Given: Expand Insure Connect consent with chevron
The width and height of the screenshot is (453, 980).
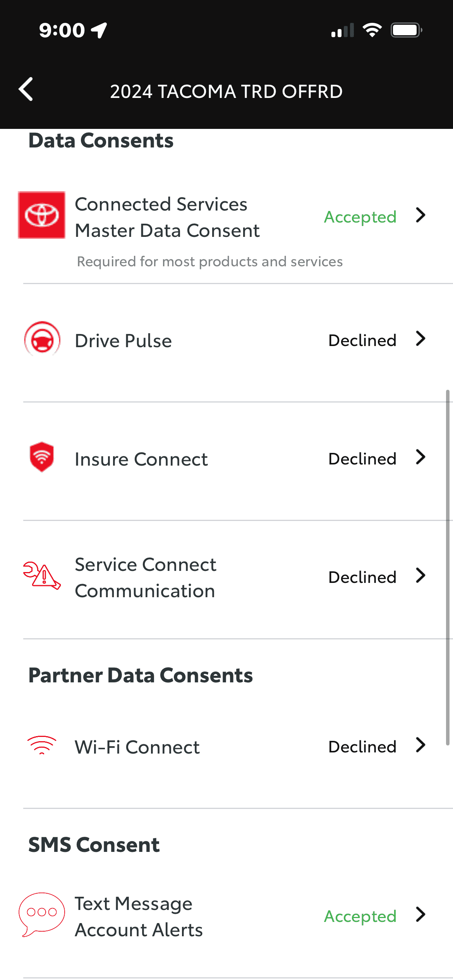Looking at the screenshot, I should (420, 457).
